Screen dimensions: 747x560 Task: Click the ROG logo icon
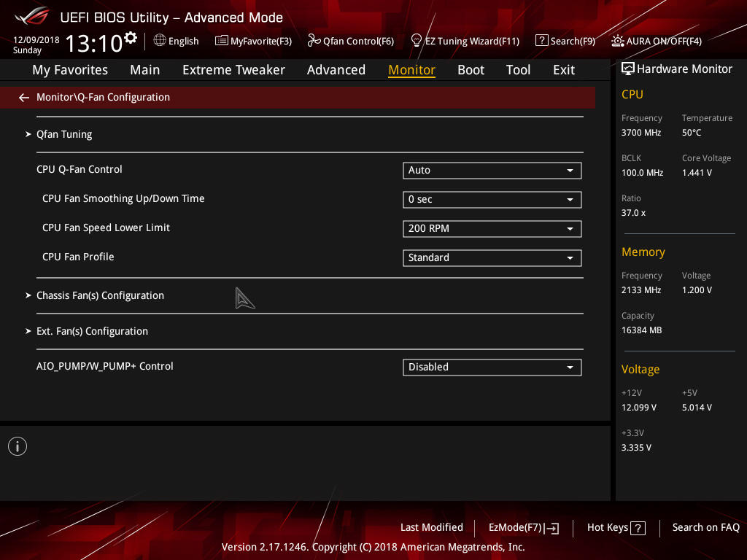[x=32, y=17]
